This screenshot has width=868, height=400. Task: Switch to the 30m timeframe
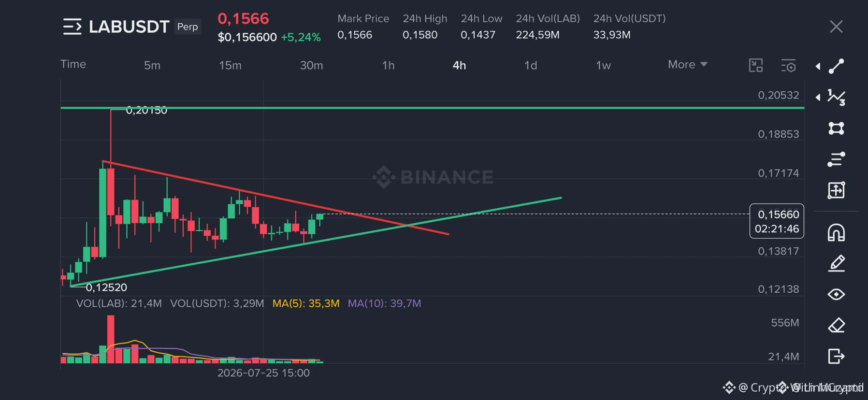(x=311, y=65)
